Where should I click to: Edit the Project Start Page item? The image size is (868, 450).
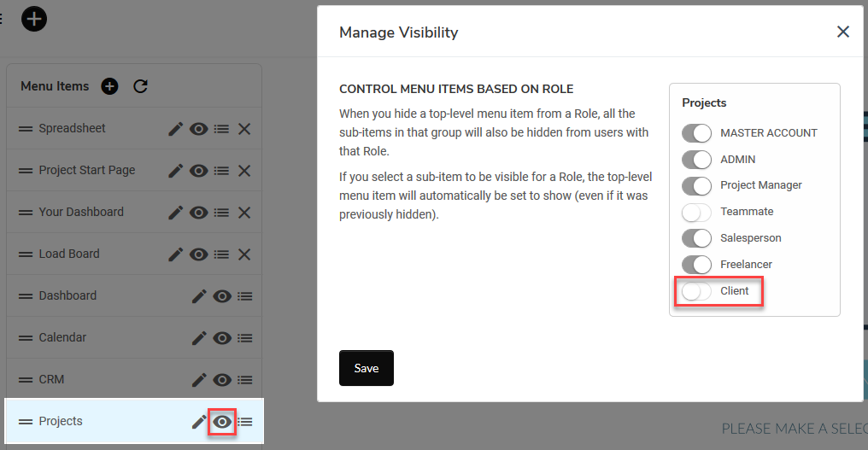175,171
